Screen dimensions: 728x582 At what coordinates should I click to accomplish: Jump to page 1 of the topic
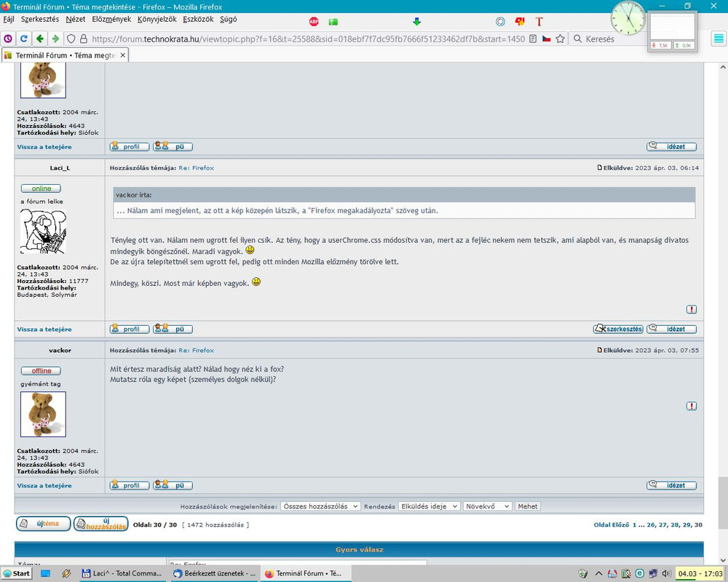coord(634,525)
